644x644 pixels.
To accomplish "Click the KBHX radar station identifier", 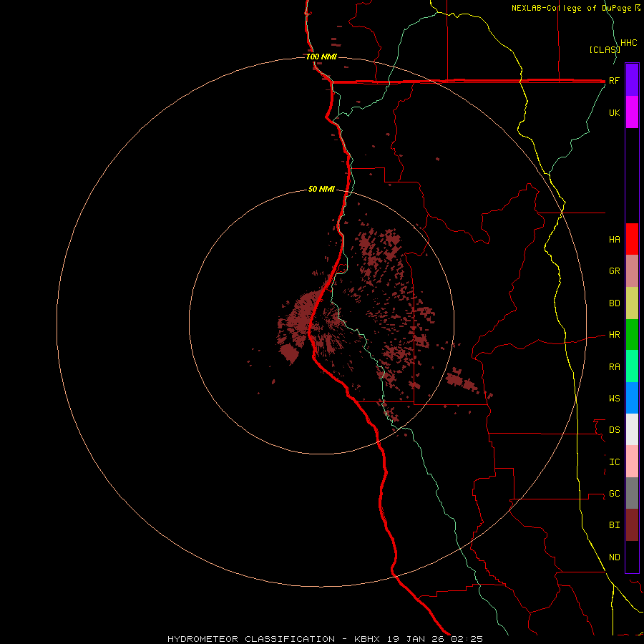I will click(x=367, y=639).
